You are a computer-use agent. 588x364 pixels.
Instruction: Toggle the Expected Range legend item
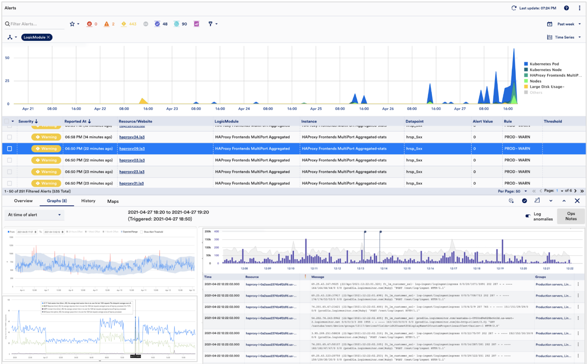pos(129,232)
